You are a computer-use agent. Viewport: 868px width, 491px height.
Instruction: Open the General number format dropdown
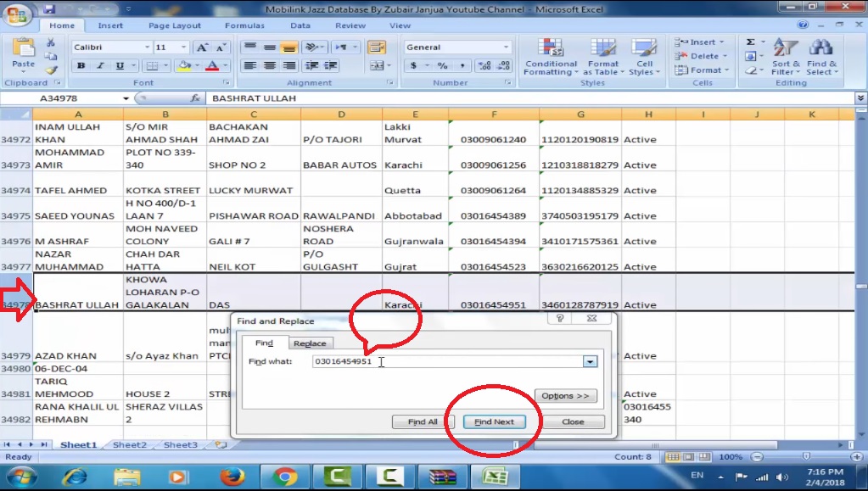tap(506, 47)
